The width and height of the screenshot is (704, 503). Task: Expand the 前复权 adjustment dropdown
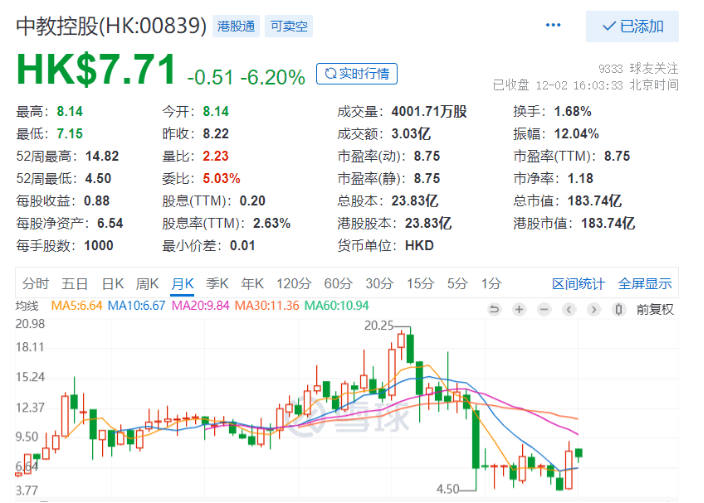[x=655, y=309]
